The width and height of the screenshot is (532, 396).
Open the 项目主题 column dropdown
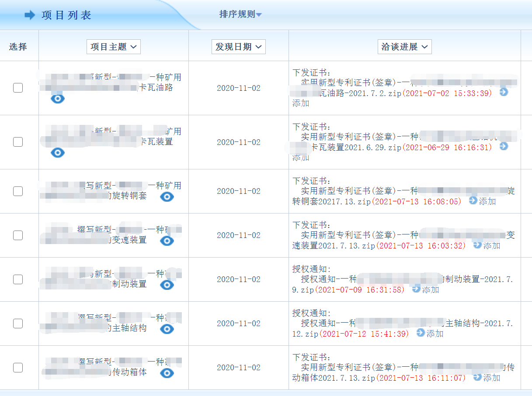114,47
